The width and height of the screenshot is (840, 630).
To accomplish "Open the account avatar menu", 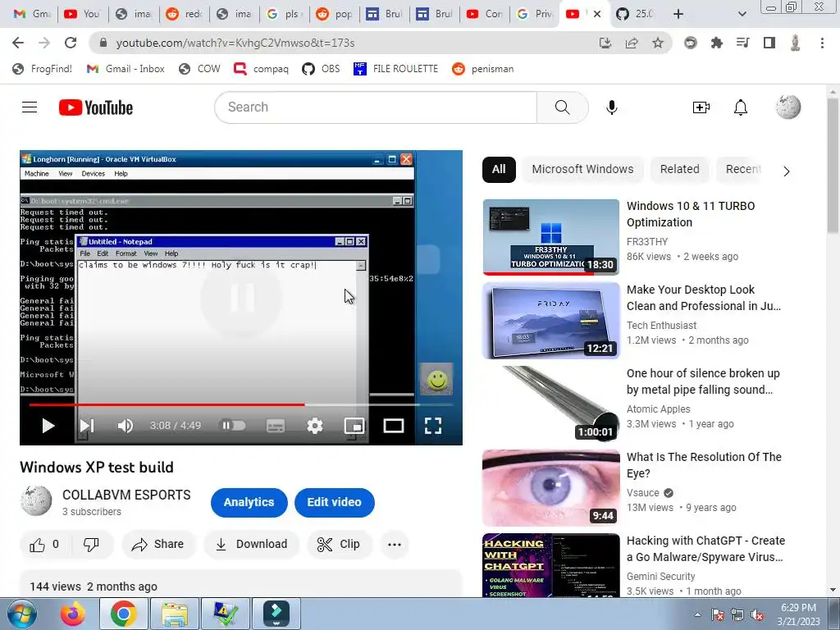I will pyautogui.click(x=788, y=107).
